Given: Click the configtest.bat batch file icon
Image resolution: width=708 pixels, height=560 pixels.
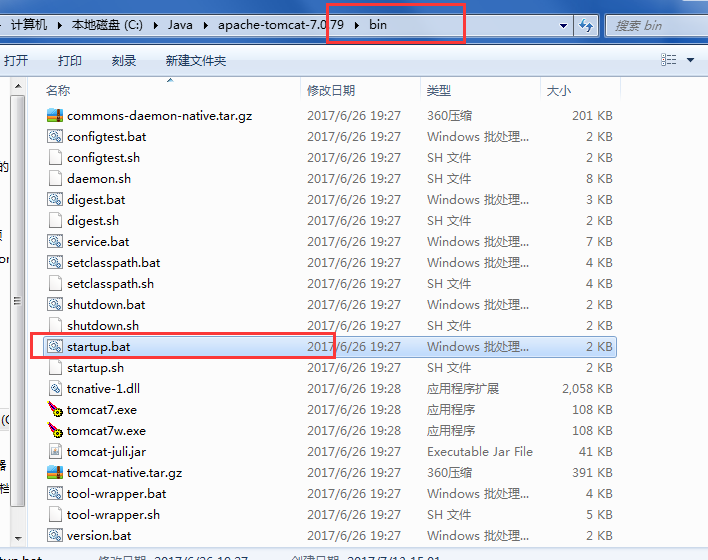Looking at the screenshot, I should point(55,136).
